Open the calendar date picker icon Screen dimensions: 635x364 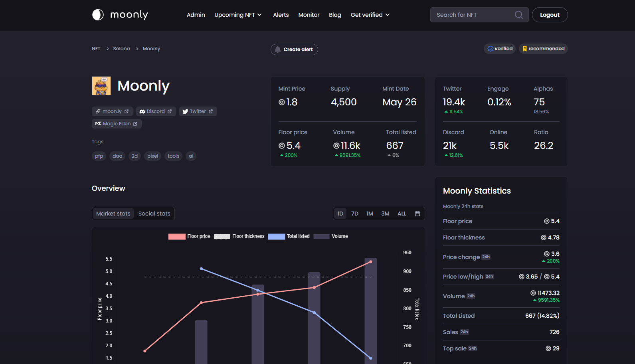[x=417, y=214]
